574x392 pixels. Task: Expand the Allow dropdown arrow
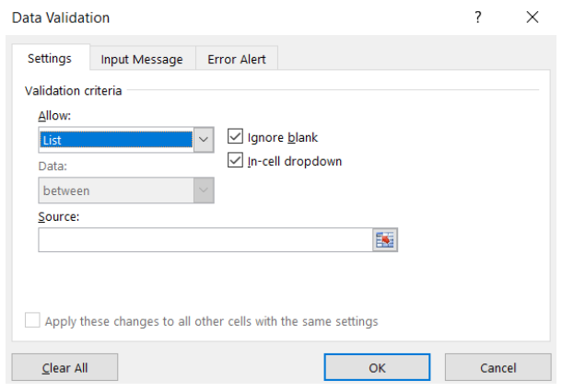pos(204,140)
